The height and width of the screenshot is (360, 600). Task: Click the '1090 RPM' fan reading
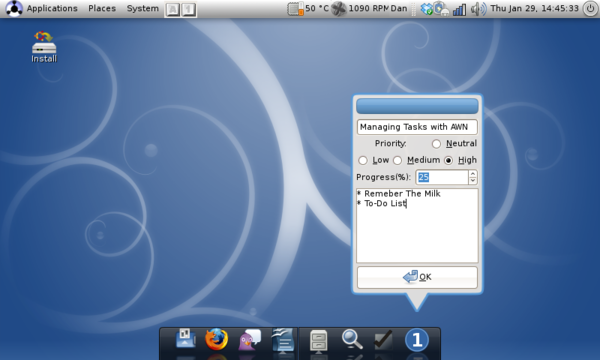(368, 8)
